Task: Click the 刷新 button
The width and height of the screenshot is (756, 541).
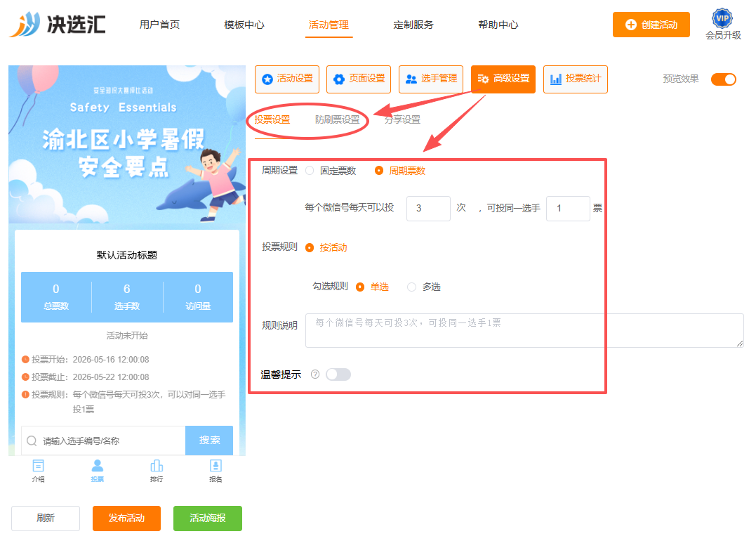Action: [46, 519]
